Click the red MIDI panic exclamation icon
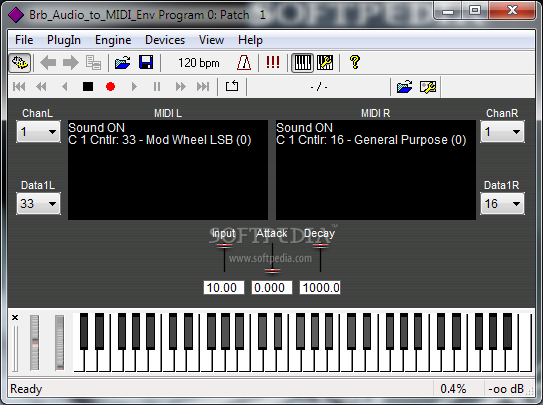The height and width of the screenshot is (405, 543). coord(273,63)
